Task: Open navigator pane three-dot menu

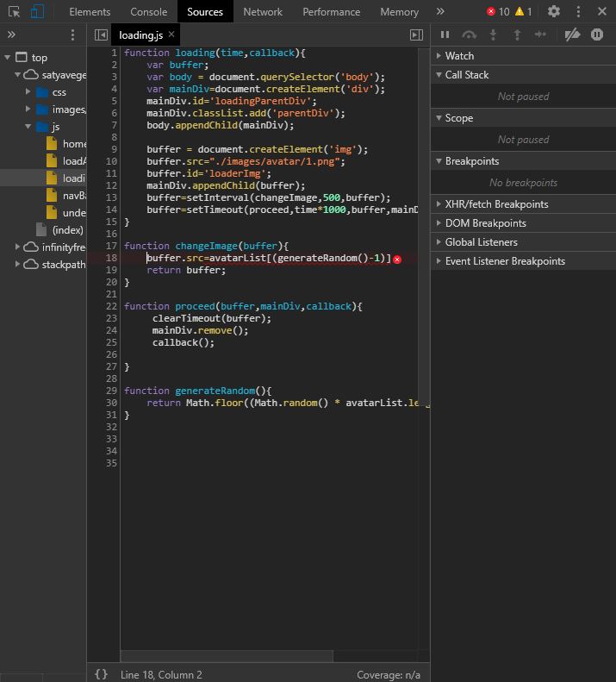Action: click(x=72, y=34)
